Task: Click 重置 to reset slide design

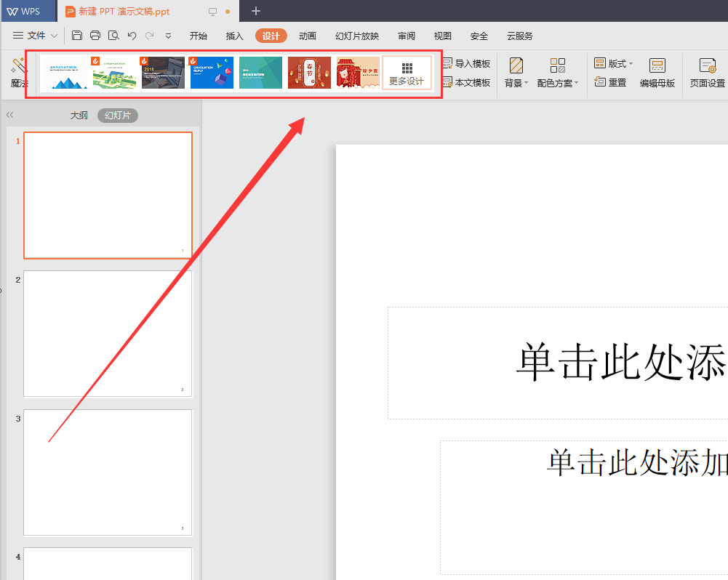Action: [x=615, y=82]
